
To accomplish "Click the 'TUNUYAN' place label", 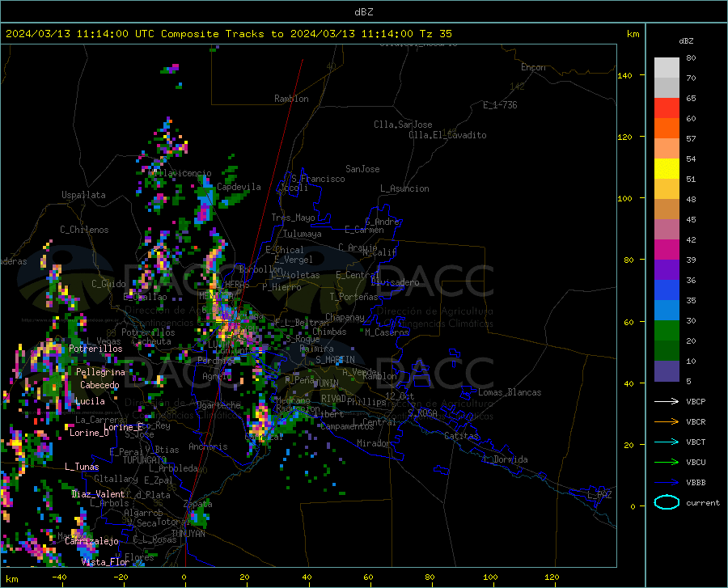I will coord(188,534).
